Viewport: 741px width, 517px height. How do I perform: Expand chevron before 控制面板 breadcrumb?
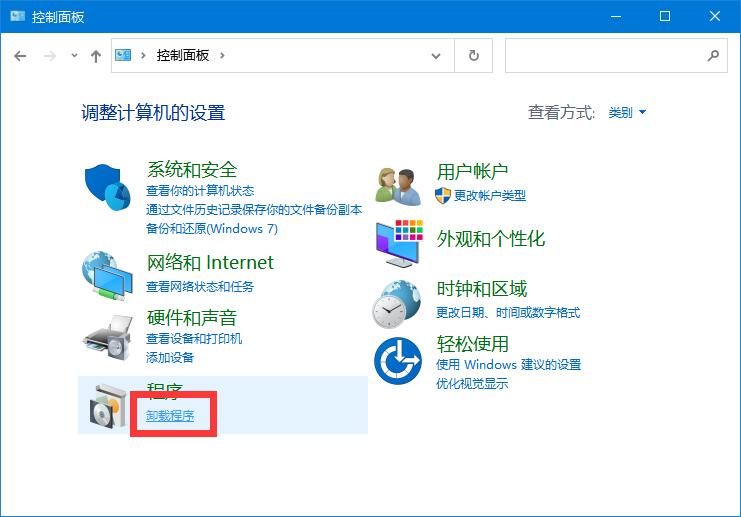coord(143,55)
